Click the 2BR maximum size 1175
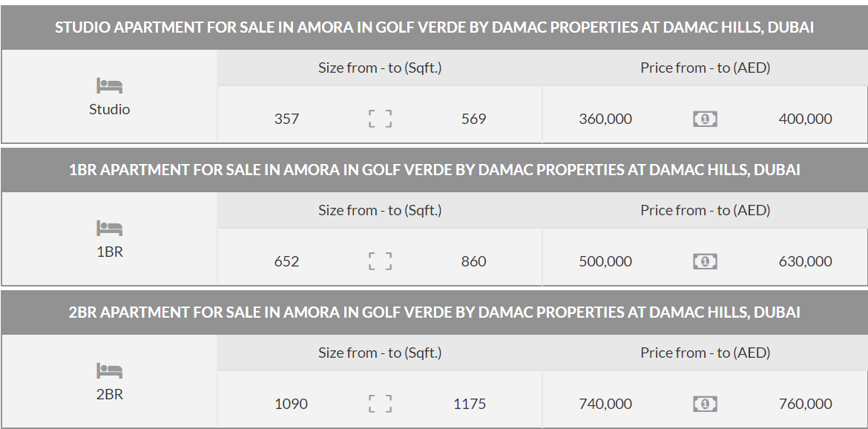This screenshot has height=429, width=868. pyautogui.click(x=470, y=404)
